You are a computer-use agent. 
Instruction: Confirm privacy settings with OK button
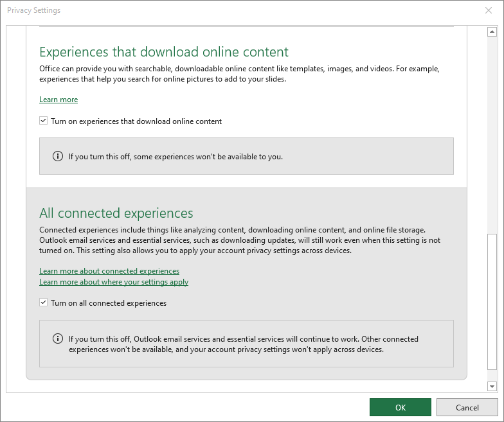pos(400,407)
